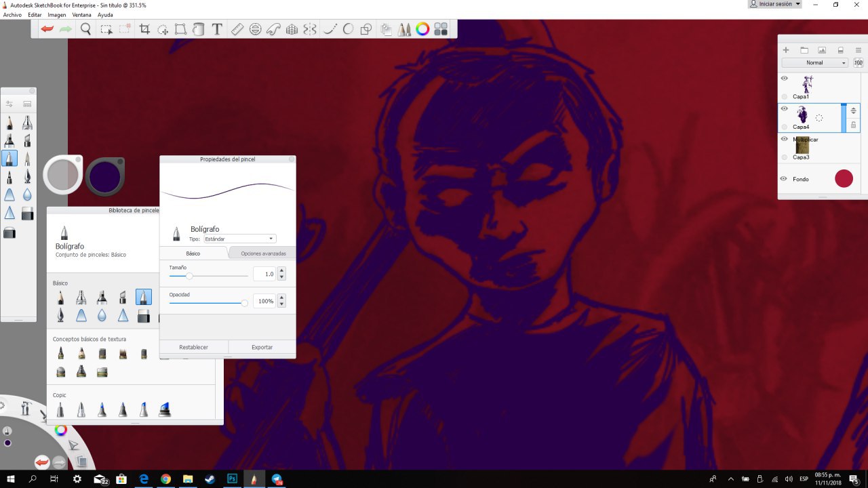
Task: Open Steam from the Windows taskbar
Action: [x=210, y=479]
